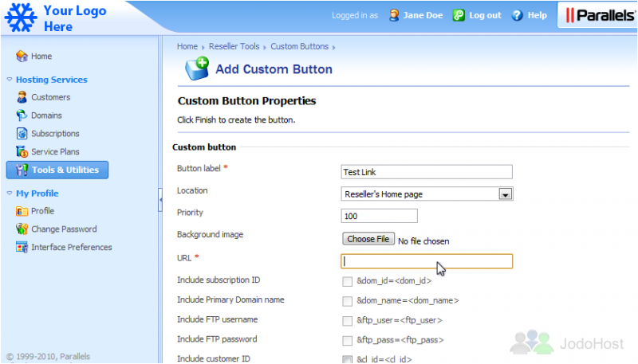Open Service Plans from sidebar

tap(55, 151)
